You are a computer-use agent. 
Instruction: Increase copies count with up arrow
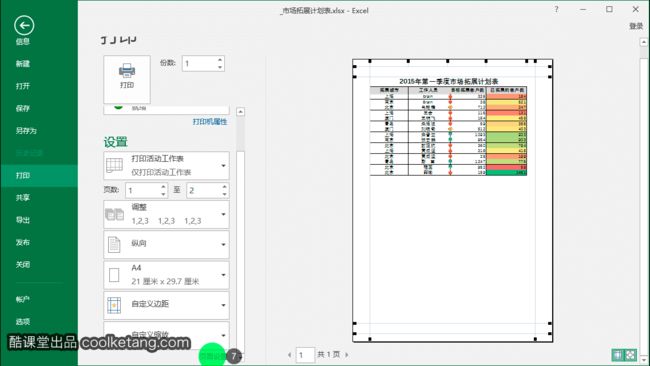tap(220, 60)
